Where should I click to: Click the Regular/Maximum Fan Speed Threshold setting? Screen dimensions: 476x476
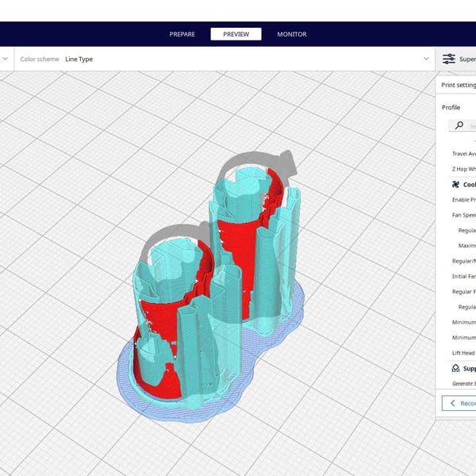[x=463, y=260]
